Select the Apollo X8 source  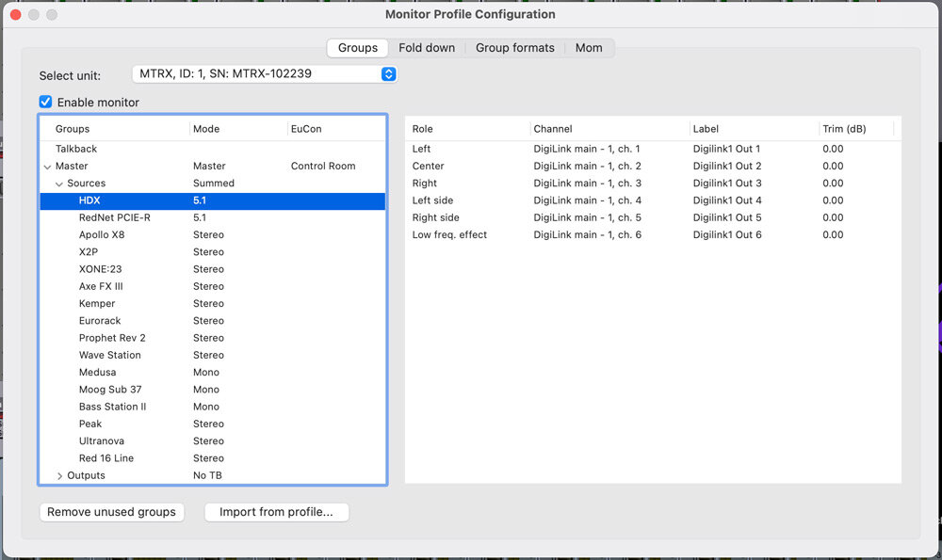213,234
